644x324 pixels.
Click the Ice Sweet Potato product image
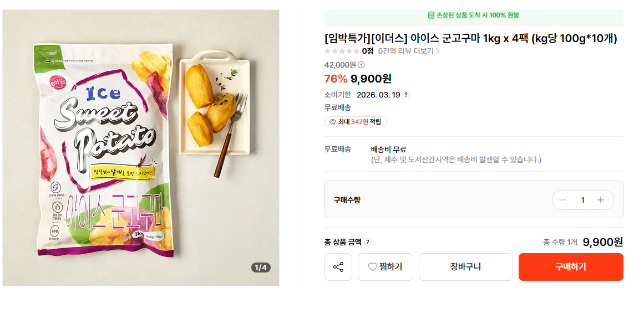(x=141, y=148)
